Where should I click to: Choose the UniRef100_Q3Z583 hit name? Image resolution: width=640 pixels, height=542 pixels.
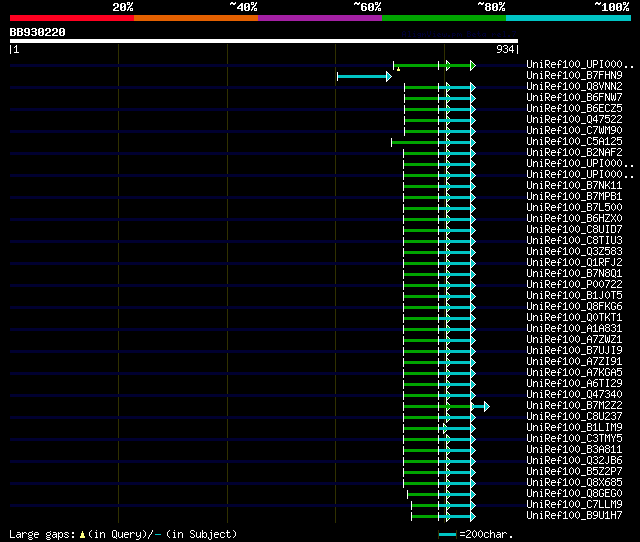click(574, 252)
